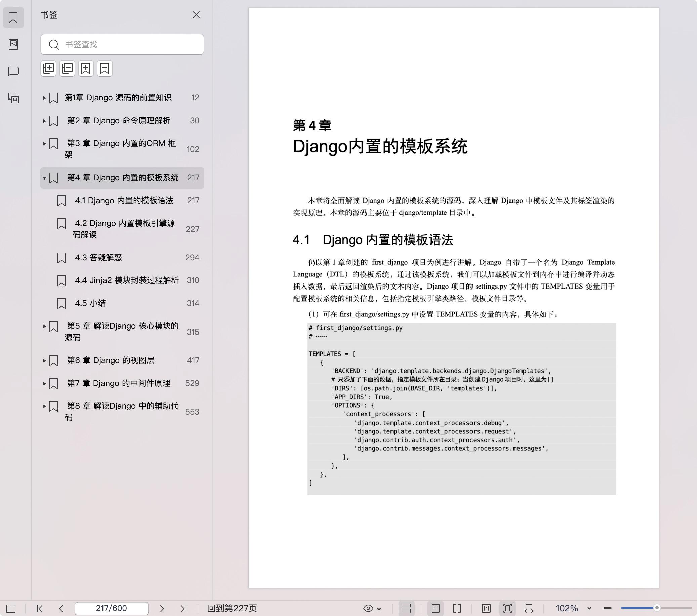
Task: Click page number 102 of chapter 3
Action: [193, 149]
